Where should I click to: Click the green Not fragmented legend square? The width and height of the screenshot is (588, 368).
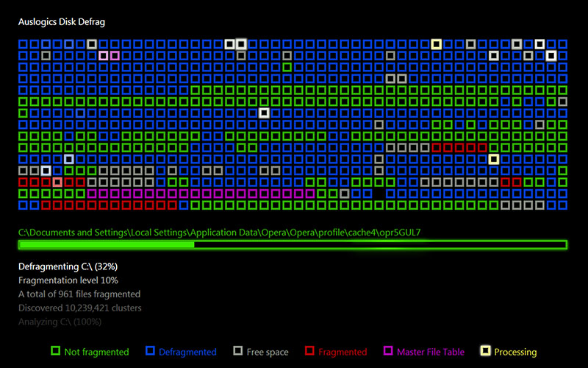coord(56,351)
